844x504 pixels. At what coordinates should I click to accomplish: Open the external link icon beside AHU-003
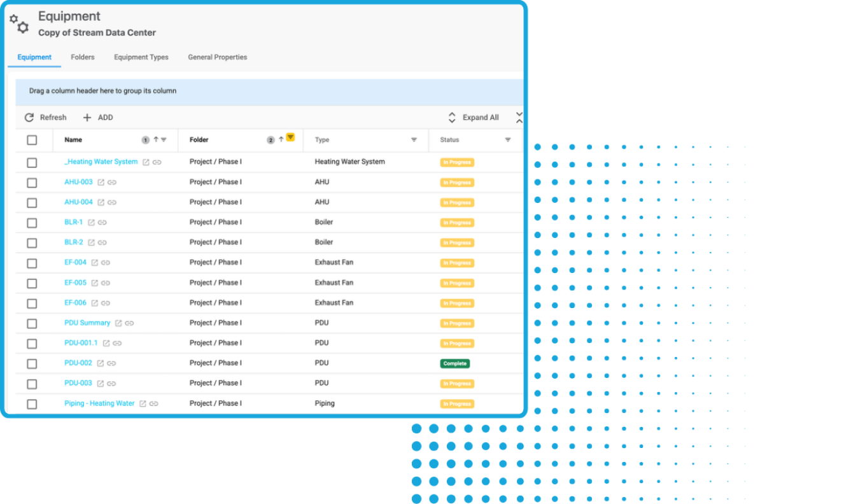coord(101,183)
